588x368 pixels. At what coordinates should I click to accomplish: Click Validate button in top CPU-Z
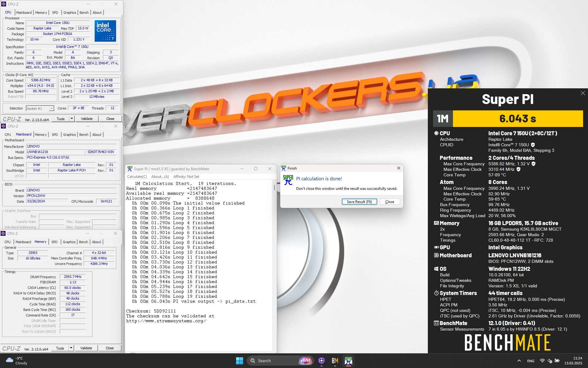(87, 119)
